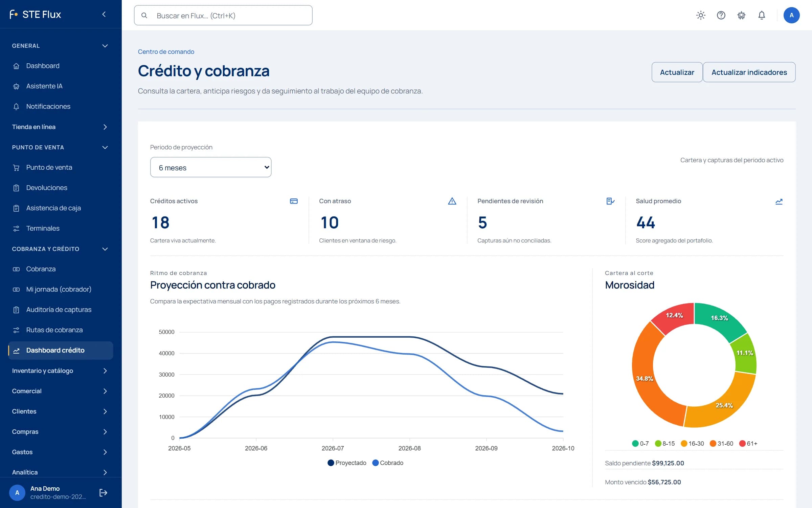812x508 pixels.
Task: Open the help question-mark icon
Action: coord(721,15)
